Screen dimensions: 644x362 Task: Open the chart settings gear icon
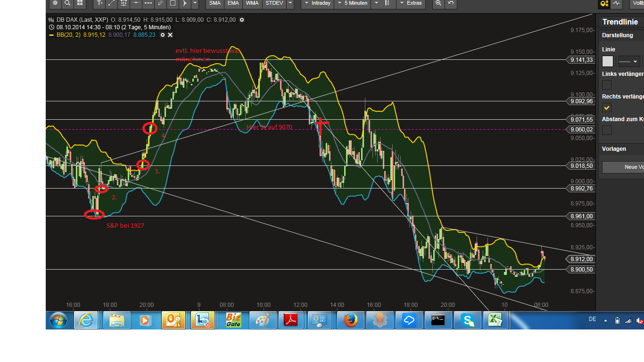click(55, 3)
